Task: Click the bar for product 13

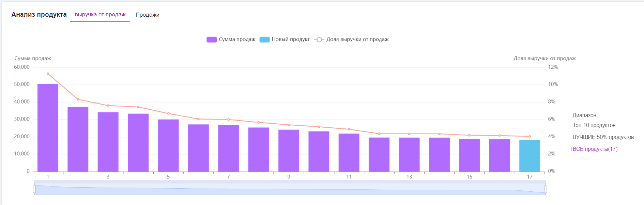Action: [409, 155]
